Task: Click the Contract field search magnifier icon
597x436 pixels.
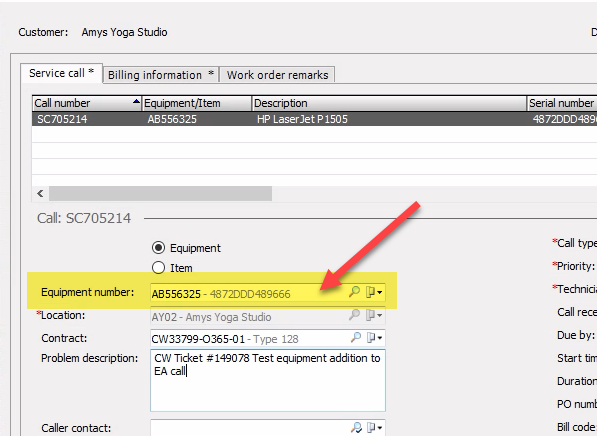Action: click(x=355, y=338)
